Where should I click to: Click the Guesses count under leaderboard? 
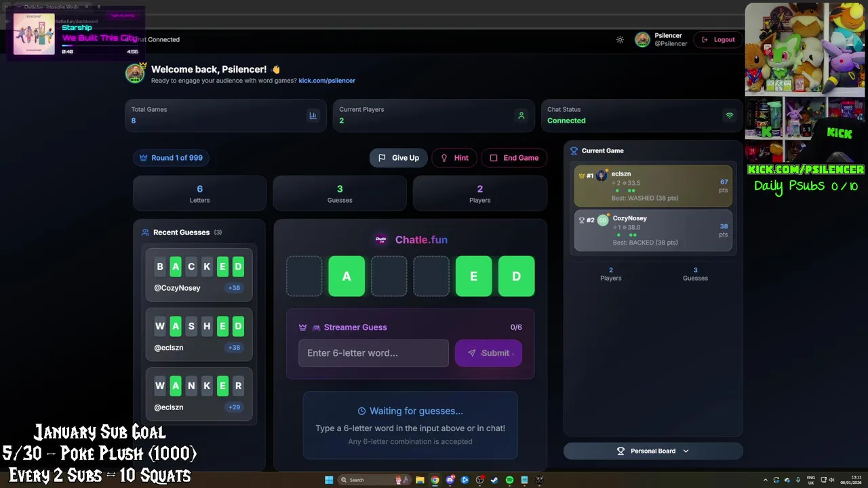tap(695, 274)
